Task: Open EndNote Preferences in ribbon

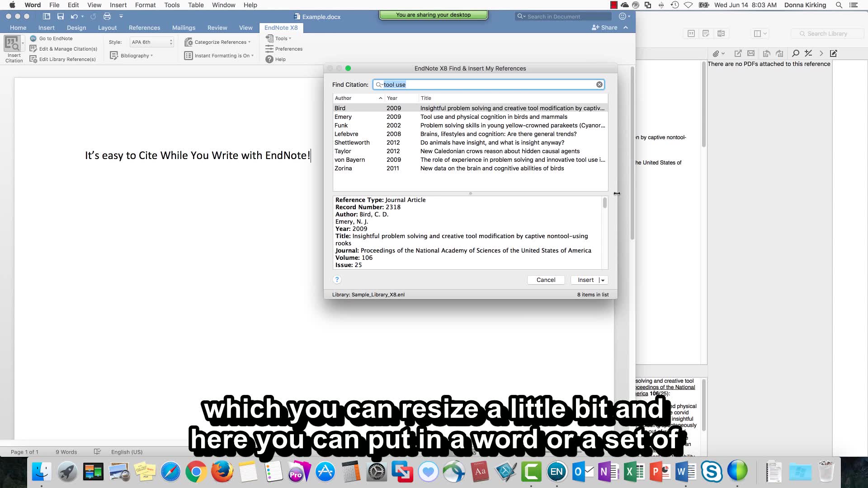Action: (x=288, y=49)
